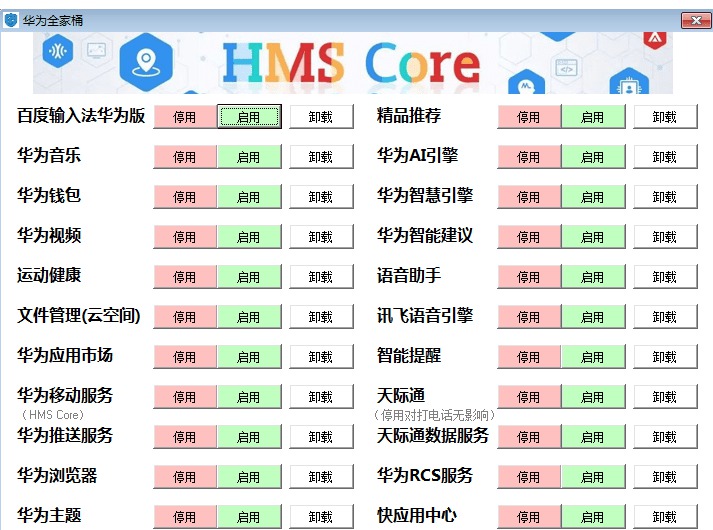
Task: Uninstall 华为应用市场 via 卸载
Action: coord(321,357)
